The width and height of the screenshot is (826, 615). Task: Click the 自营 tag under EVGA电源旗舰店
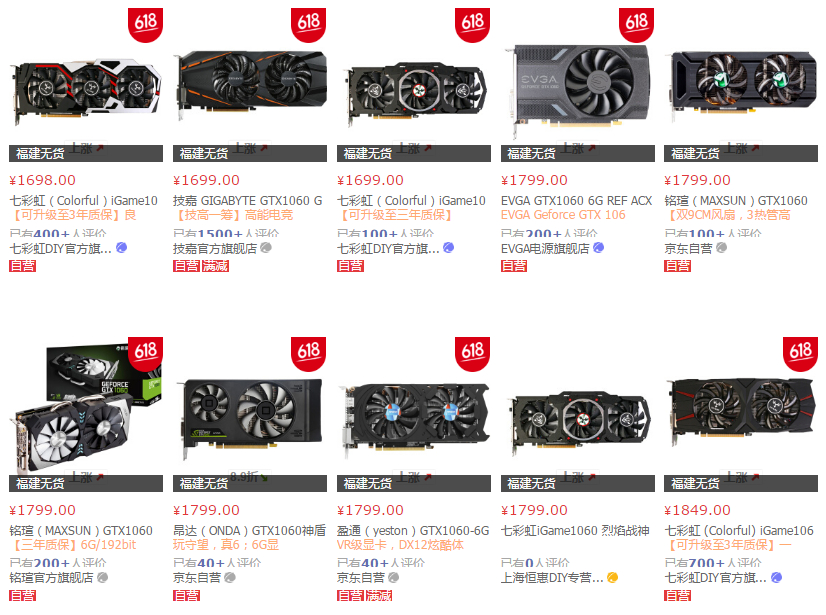point(514,266)
